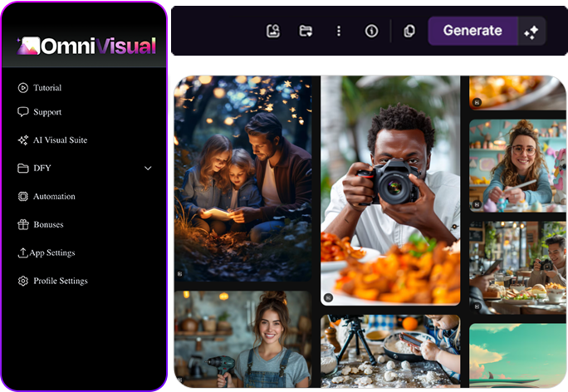Image resolution: width=568 pixels, height=392 pixels.
Task: Select AI Visual Suite in sidebar
Action: coord(59,140)
